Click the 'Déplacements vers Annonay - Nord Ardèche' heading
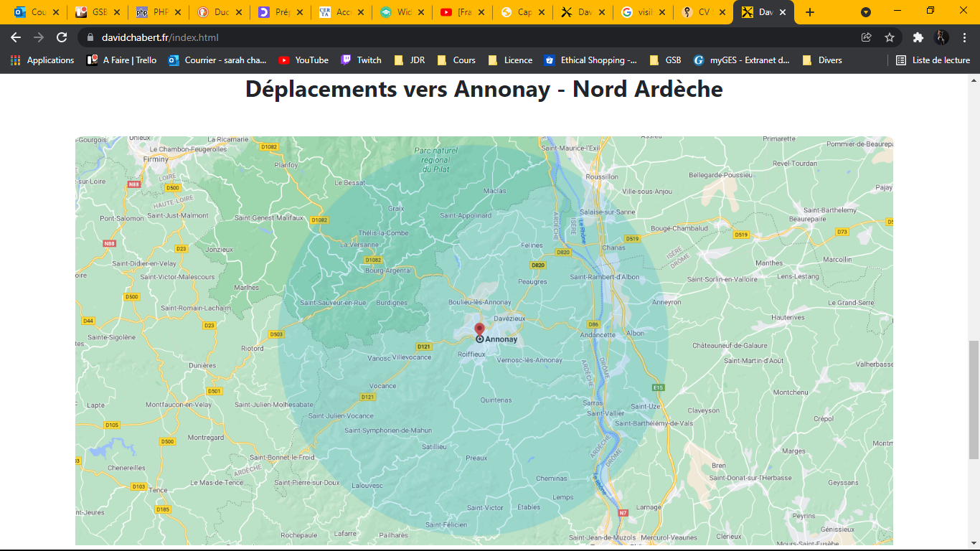The height and width of the screenshot is (551, 980). pos(484,89)
